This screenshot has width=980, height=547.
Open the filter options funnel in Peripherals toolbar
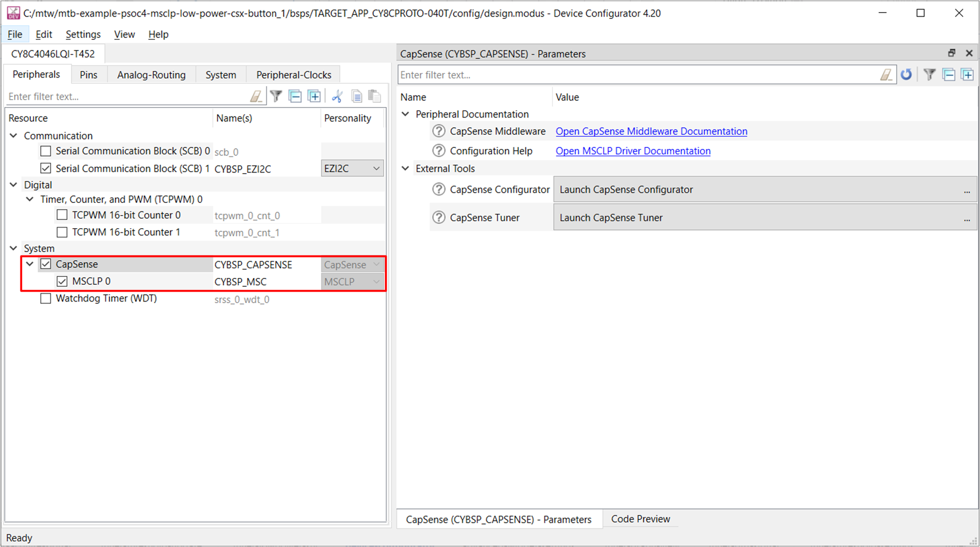[x=276, y=96]
